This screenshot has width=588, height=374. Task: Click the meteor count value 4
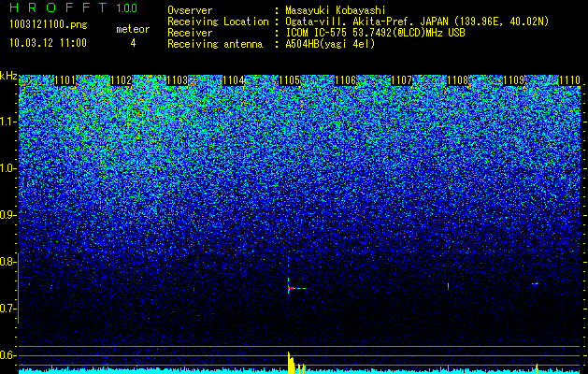(x=133, y=43)
